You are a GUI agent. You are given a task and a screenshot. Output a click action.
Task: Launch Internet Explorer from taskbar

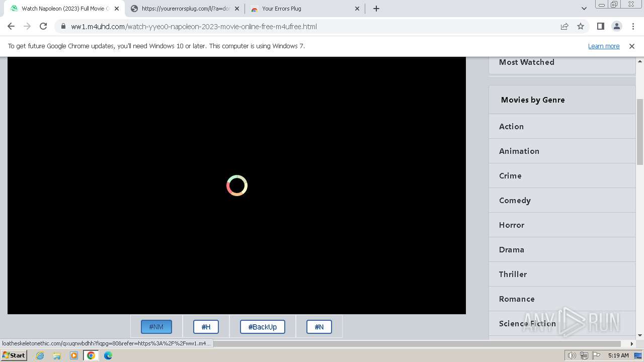(x=40, y=355)
